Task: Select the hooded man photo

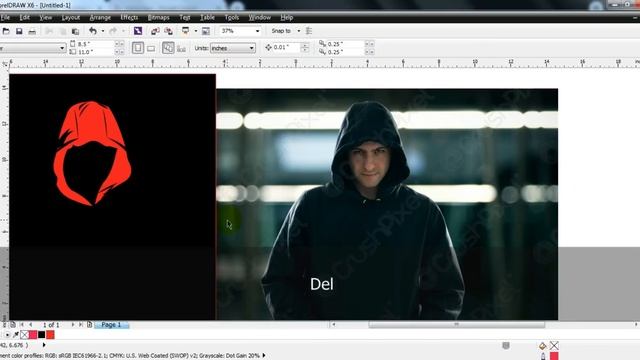Action: coord(387,204)
